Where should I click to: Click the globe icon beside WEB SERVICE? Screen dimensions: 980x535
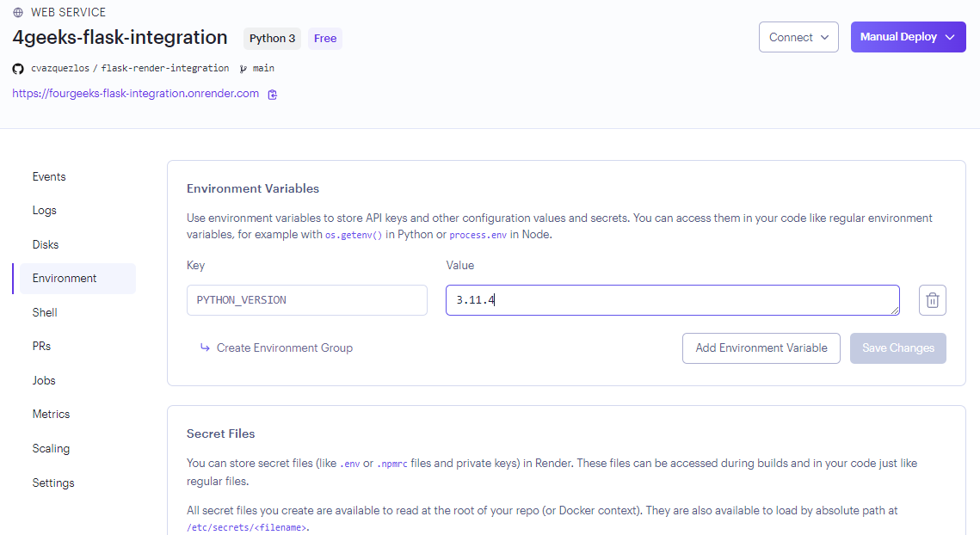18,13
